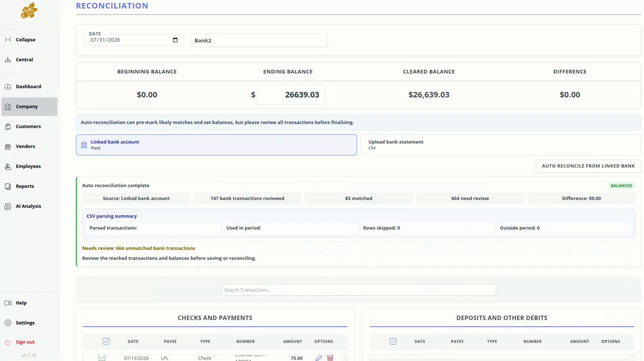
Task: Click the Search Transactions box
Action: pyautogui.click(x=358, y=290)
